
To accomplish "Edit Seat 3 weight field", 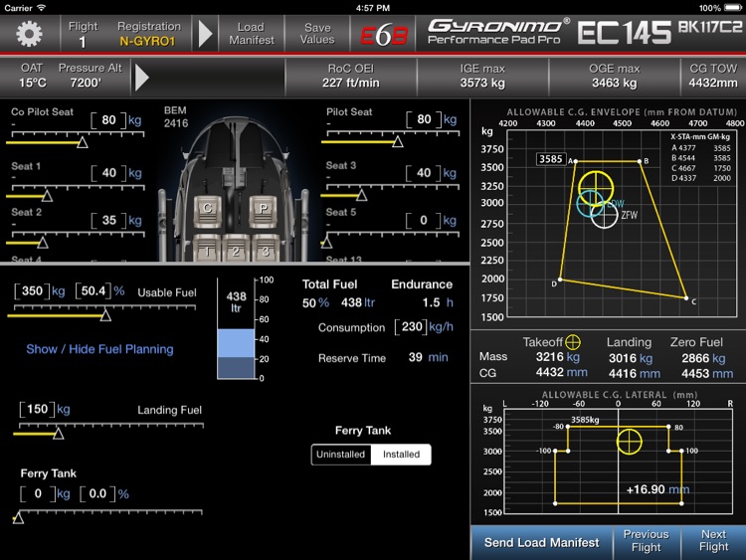I will [424, 173].
